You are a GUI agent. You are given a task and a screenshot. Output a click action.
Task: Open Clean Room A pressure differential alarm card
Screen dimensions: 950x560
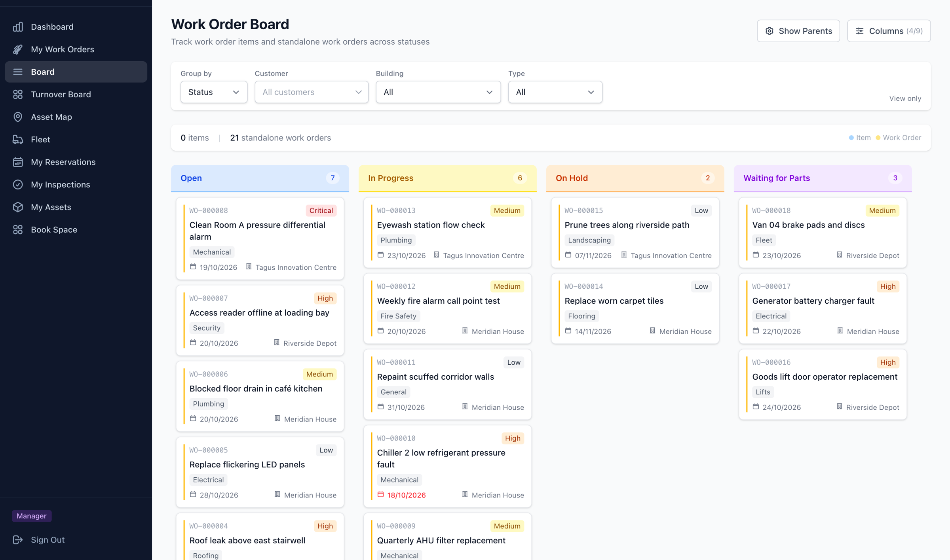point(260,239)
